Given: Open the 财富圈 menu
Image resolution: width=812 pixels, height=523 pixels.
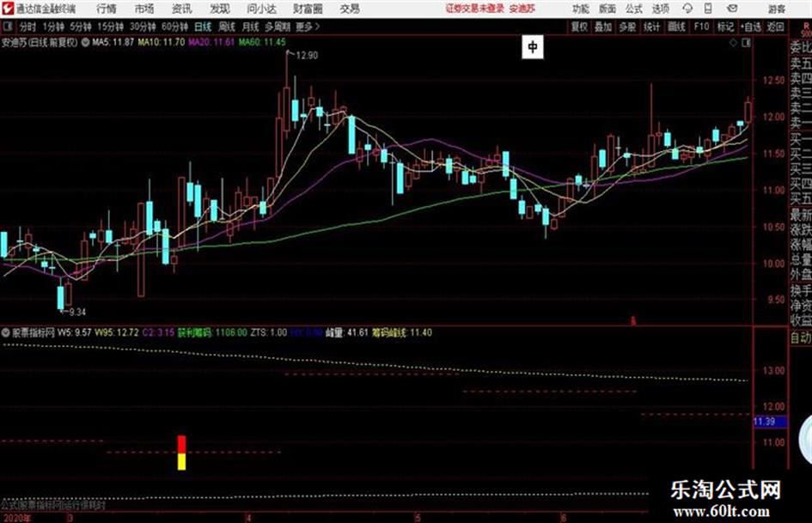Looking at the screenshot, I should (x=308, y=9).
